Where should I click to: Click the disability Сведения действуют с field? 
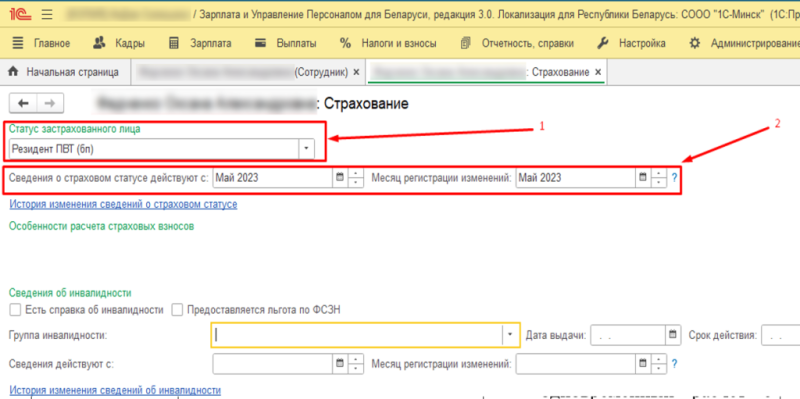click(x=273, y=364)
